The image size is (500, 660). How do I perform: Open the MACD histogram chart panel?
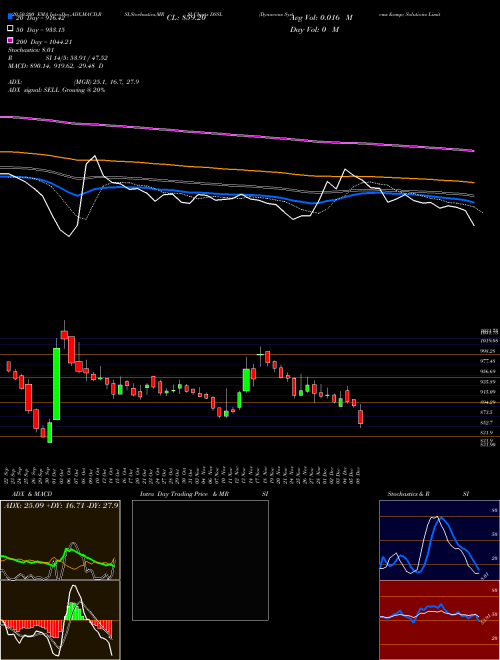coord(60,620)
